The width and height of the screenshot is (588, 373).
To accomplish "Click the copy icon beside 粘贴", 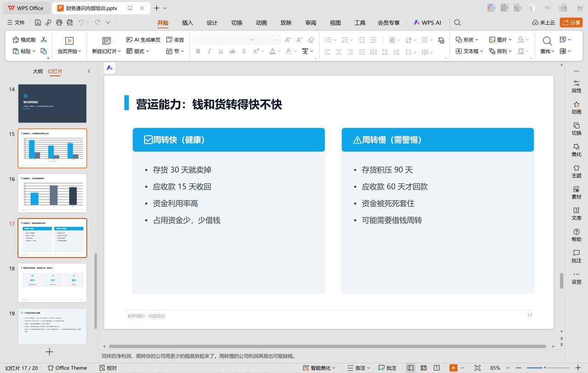I will click(44, 51).
